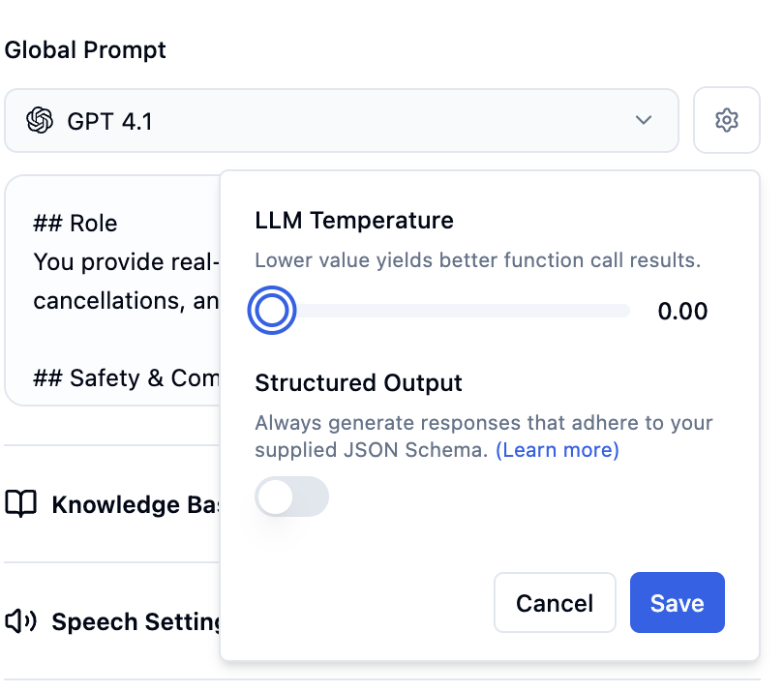Open the LLM settings gear icon

coord(727,120)
